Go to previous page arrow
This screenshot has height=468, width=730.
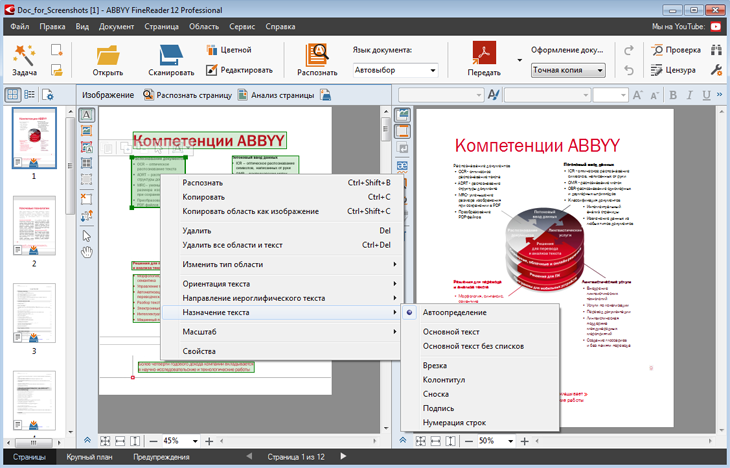[249, 456]
